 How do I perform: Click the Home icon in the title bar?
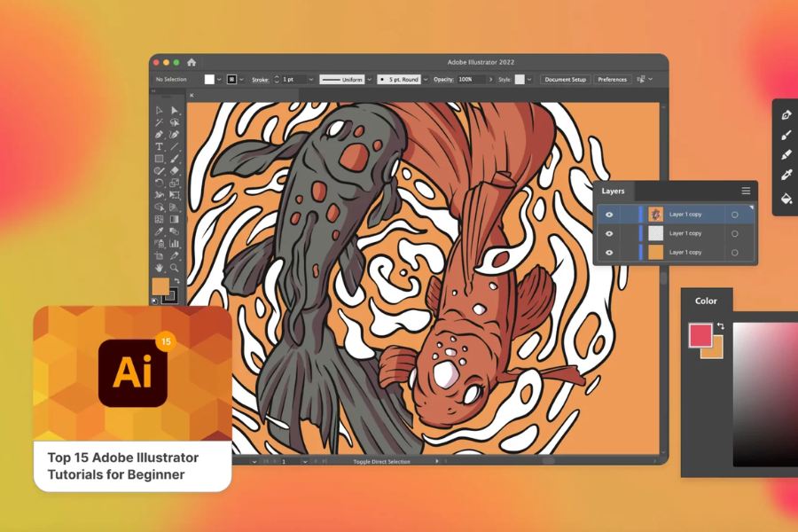192,63
